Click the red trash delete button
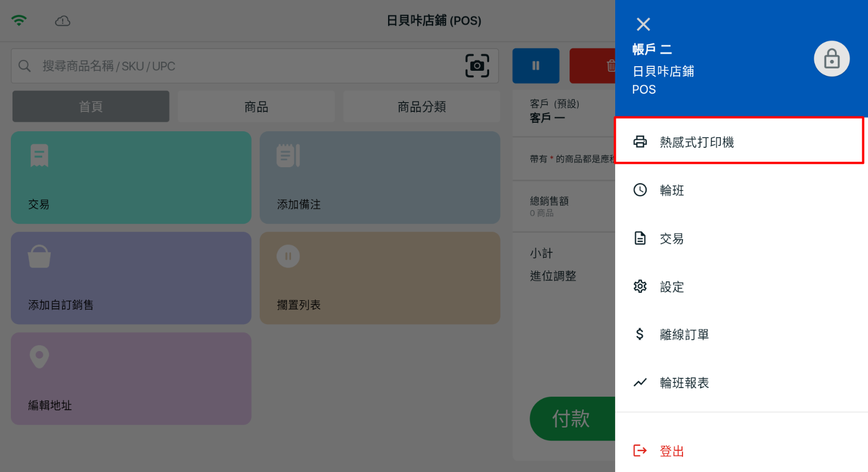Viewport: 868px width, 472px height. (594, 66)
